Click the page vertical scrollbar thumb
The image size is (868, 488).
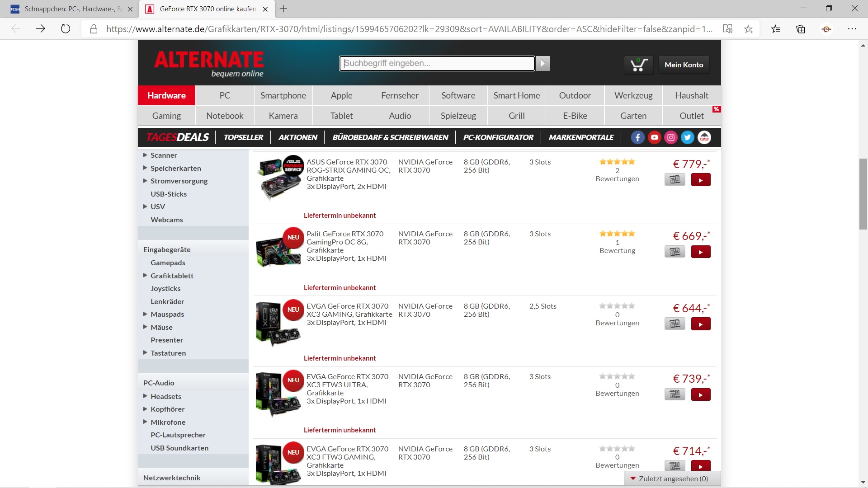point(863,194)
